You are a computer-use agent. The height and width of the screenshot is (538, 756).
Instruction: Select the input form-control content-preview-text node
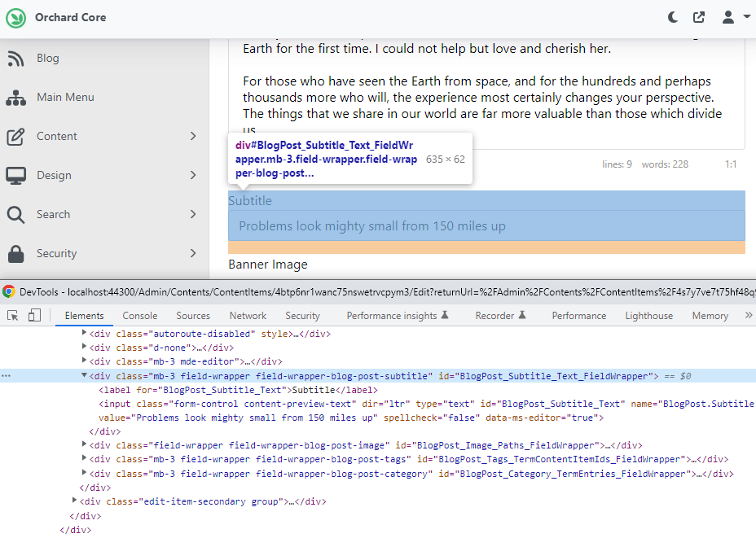click(x=426, y=411)
